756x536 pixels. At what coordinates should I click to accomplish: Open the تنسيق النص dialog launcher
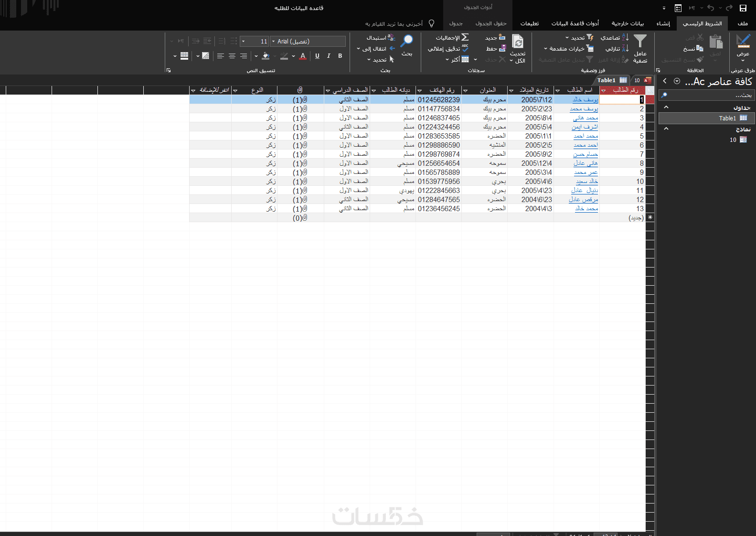tap(169, 70)
